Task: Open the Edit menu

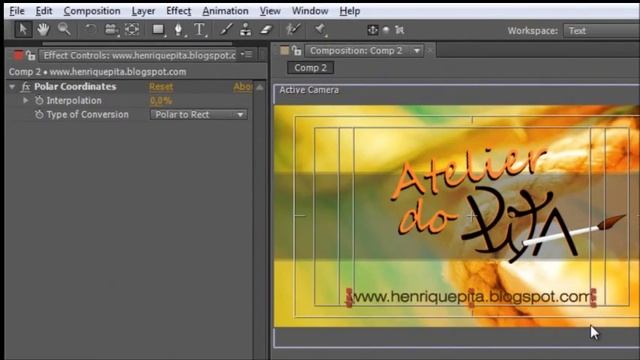Action: (x=44, y=11)
